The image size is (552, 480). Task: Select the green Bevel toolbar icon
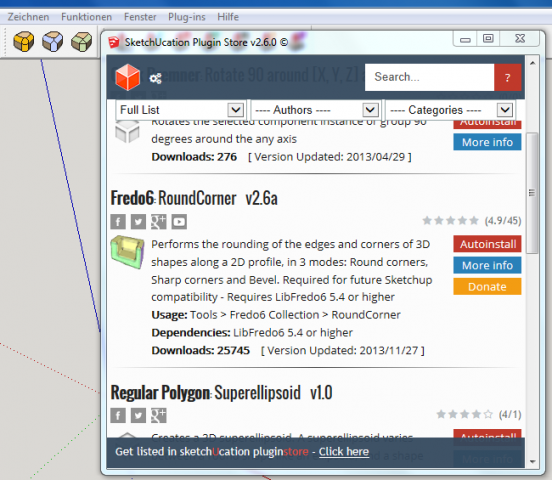81,42
